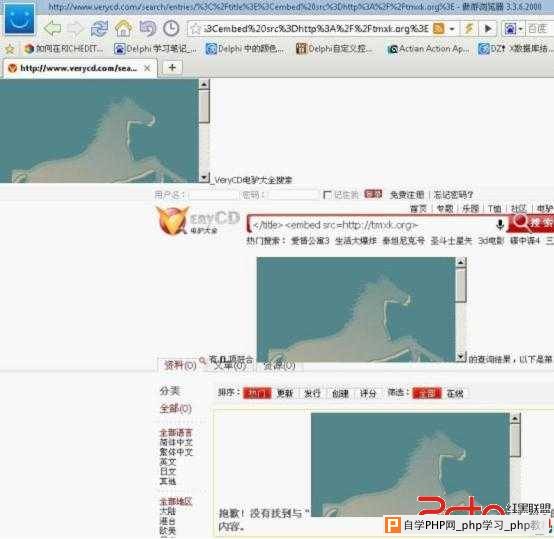Open the Delphi 中的颜色 bookmark
The height and width of the screenshot is (539, 554).
point(245,49)
